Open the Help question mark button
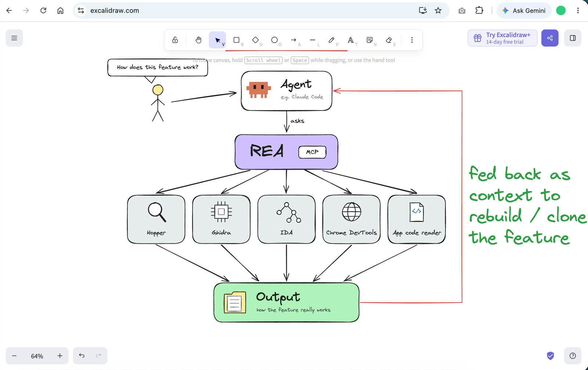The width and height of the screenshot is (588, 370). click(573, 356)
